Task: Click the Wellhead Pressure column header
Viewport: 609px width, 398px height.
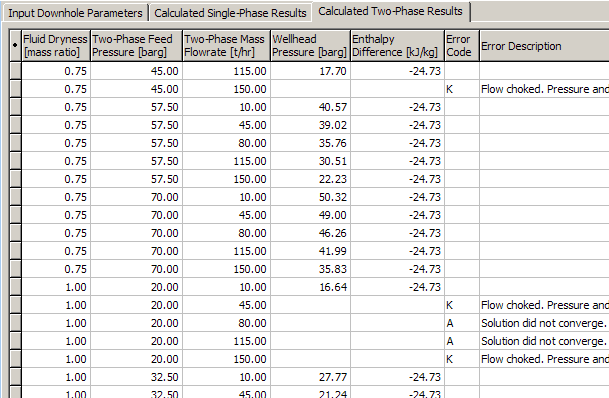Action: click(x=310, y=46)
